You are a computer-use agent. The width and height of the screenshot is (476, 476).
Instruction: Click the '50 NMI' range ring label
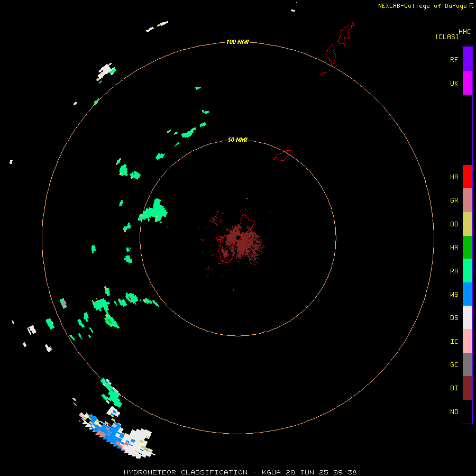point(237,140)
